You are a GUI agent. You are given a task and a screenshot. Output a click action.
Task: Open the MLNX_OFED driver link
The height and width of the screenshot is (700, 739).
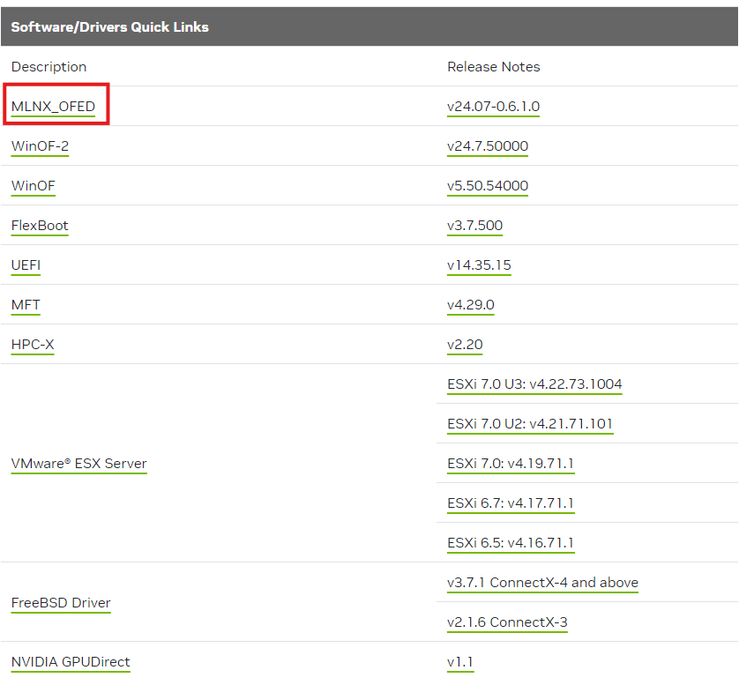pyautogui.click(x=53, y=107)
